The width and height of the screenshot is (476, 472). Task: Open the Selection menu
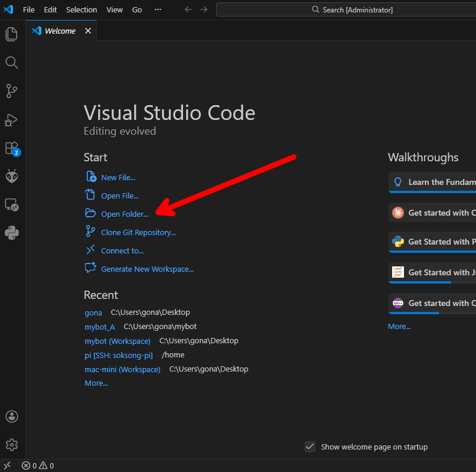[81, 9]
